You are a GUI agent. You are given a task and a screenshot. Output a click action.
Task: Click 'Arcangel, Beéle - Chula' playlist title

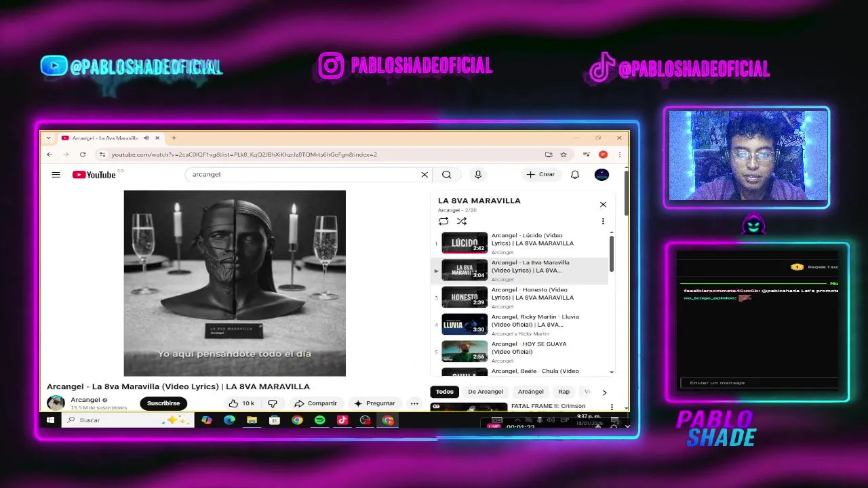coord(535,371)
